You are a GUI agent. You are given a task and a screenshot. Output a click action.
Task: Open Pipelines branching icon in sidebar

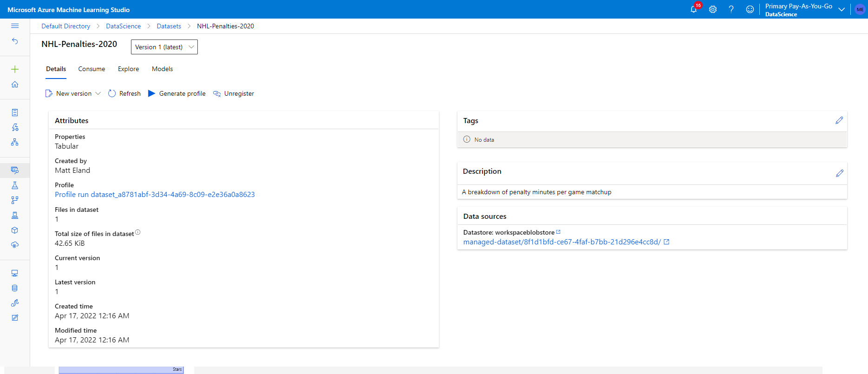(x=15, y=200)
